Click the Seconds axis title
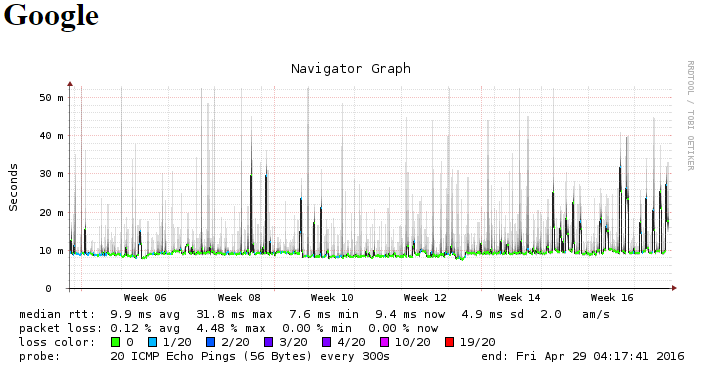The height and width of the screenshot is (369, 706). pyautogui.click(x=13, y=187)
